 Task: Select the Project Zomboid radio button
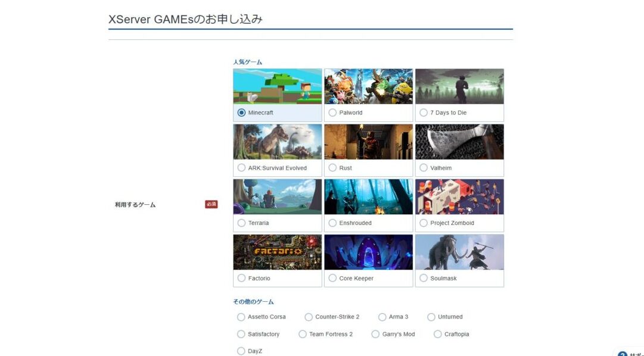point(424,223)
